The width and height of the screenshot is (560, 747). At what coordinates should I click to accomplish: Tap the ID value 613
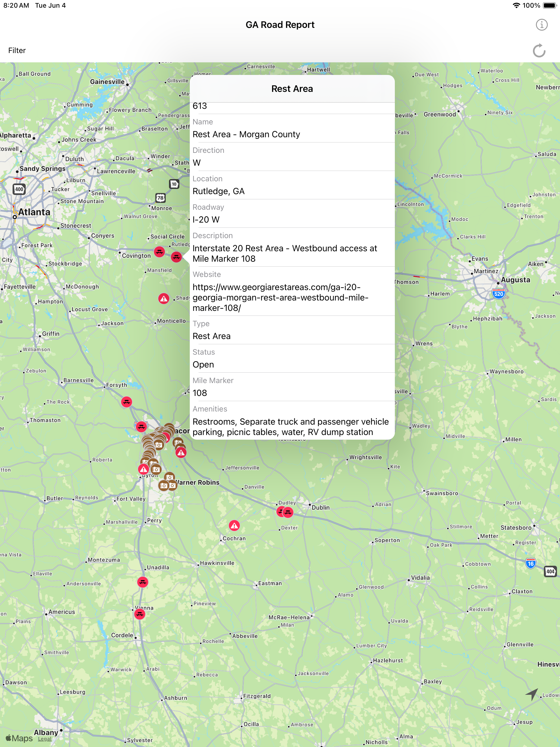pyautogui.click(x=200, y=106)
